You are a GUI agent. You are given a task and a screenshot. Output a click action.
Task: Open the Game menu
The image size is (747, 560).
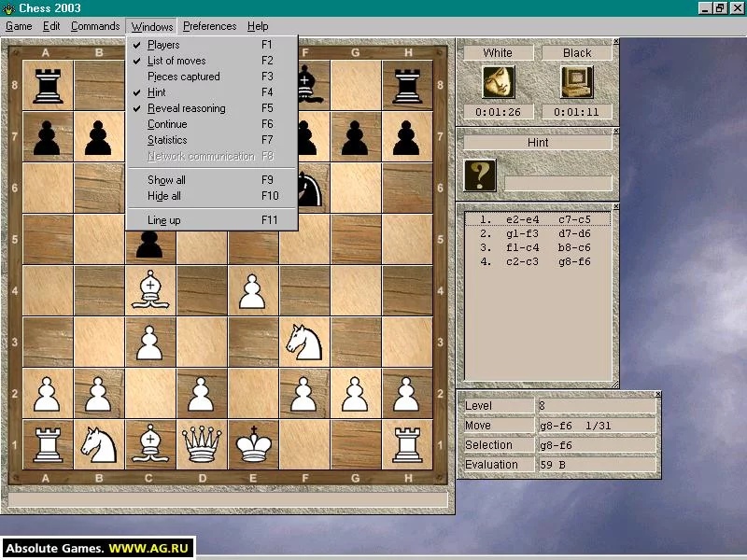pos(19,26)
